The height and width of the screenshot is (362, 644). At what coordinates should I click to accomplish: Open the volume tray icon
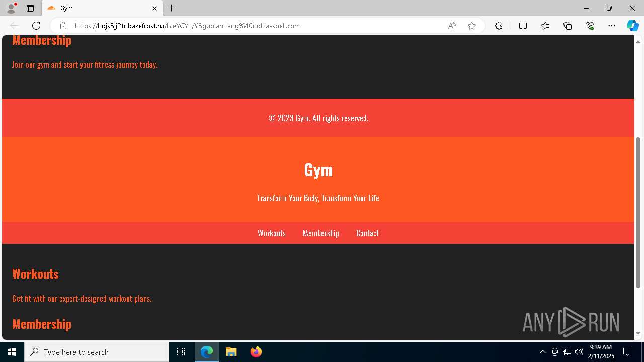579,352
